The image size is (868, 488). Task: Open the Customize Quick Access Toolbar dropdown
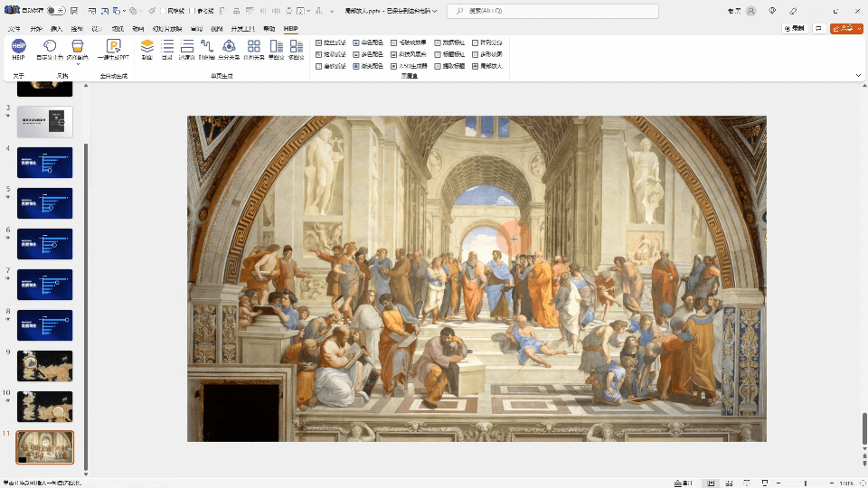(332, 11)
